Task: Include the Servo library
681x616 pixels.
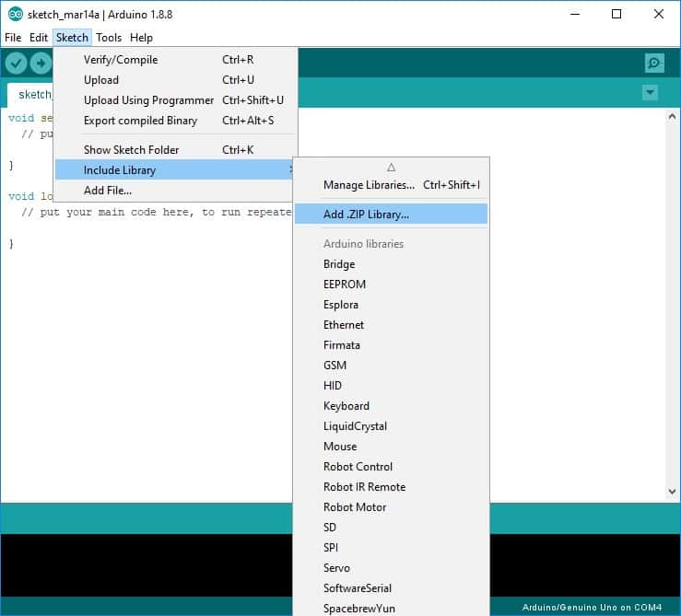Action: 391,568
